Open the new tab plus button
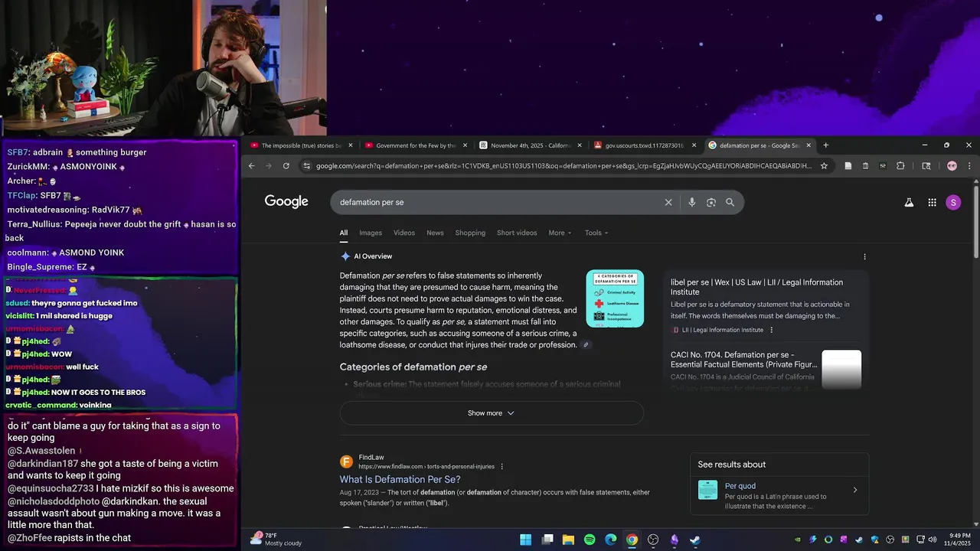The width and height of the screenshot is (980, 551). pos(825,145)
